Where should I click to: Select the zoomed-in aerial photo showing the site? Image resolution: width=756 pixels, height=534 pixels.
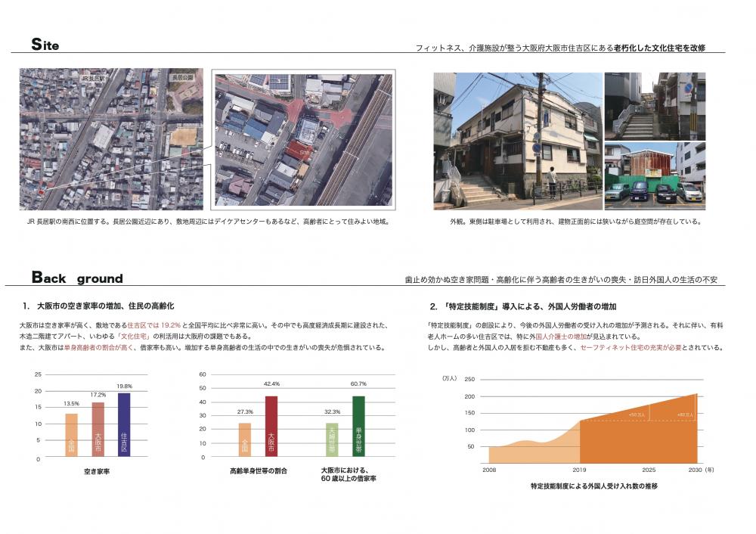303,140
